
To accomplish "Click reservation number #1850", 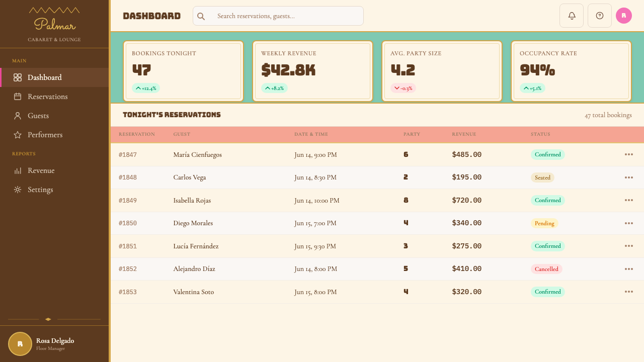I will pos(128,223).
